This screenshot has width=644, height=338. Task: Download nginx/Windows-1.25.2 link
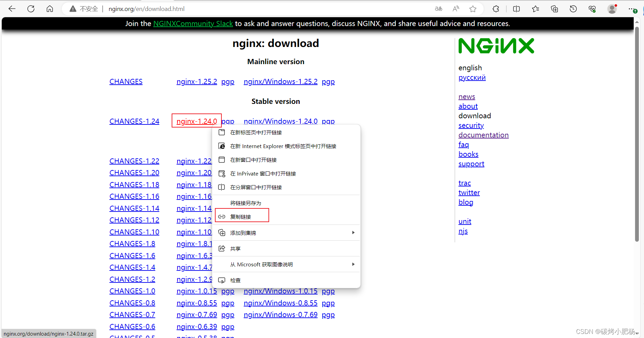[280, 82]
